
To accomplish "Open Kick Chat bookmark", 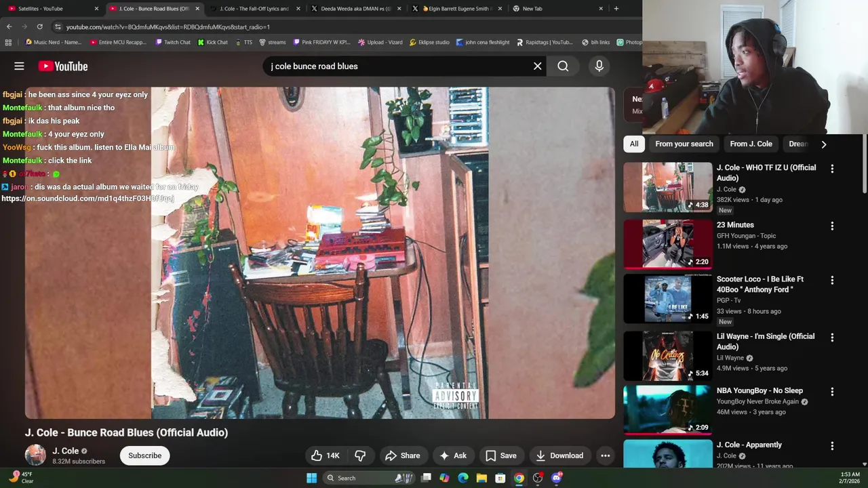I will point(212,42).
